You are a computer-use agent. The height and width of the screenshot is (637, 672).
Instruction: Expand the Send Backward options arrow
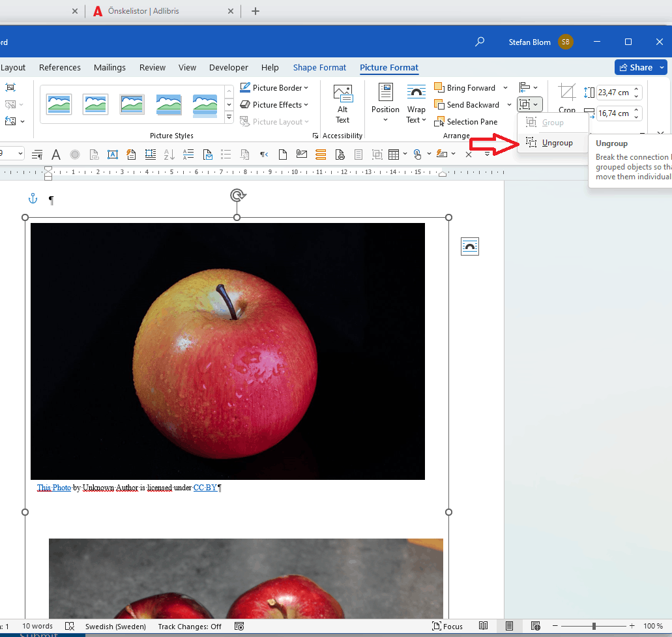click(x=509, y=105)
